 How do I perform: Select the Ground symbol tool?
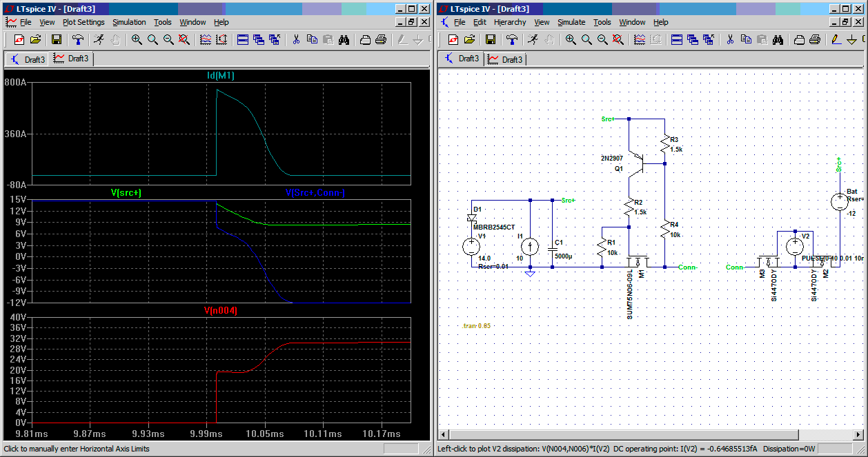852,39
